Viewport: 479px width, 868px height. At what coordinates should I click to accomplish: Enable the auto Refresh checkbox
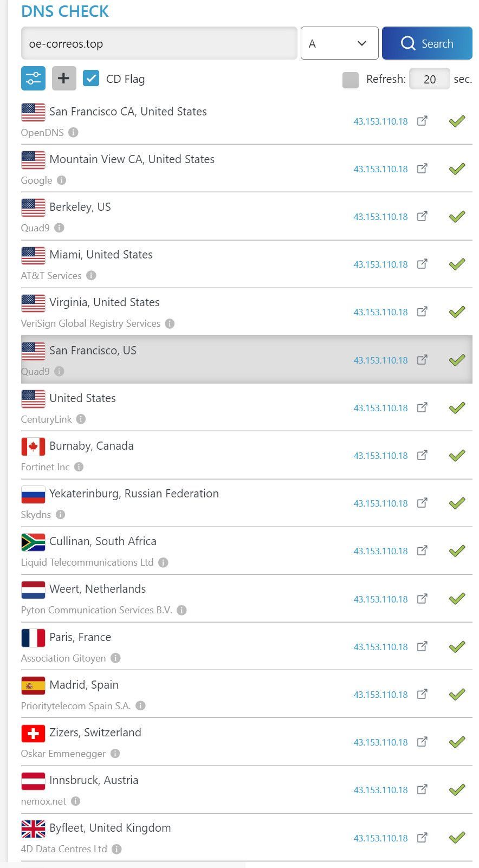[x=350, y=79]
